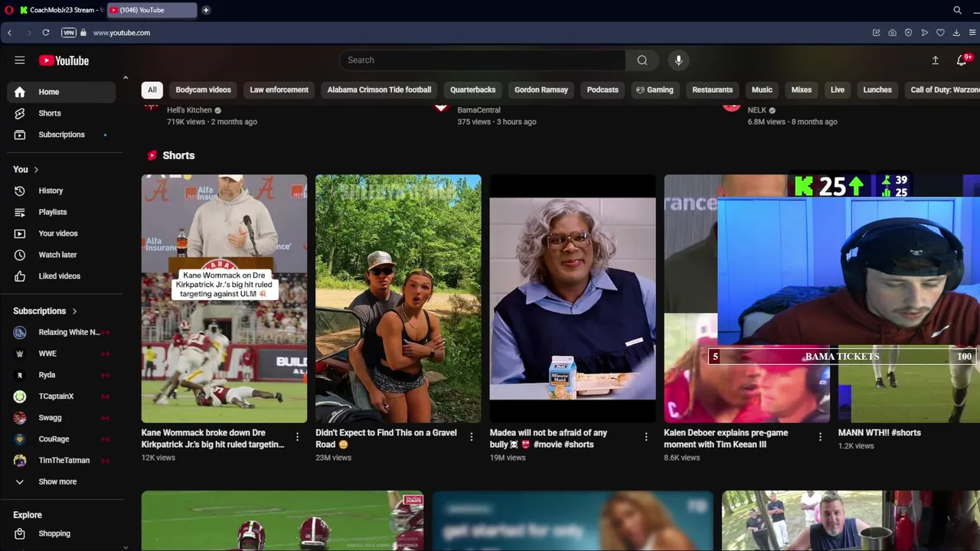Select the Mixes chip
The height and width of the screenshot is (551, 980).
[802, 90]
